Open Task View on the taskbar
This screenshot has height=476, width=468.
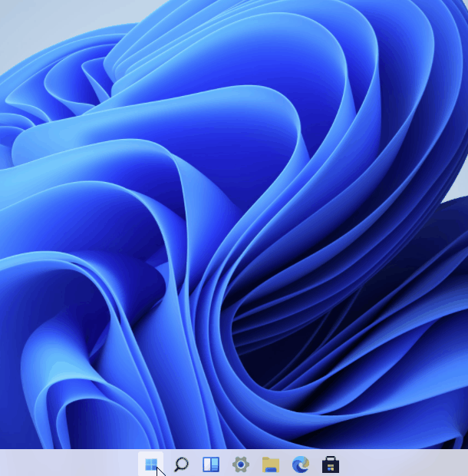point(211,464)
